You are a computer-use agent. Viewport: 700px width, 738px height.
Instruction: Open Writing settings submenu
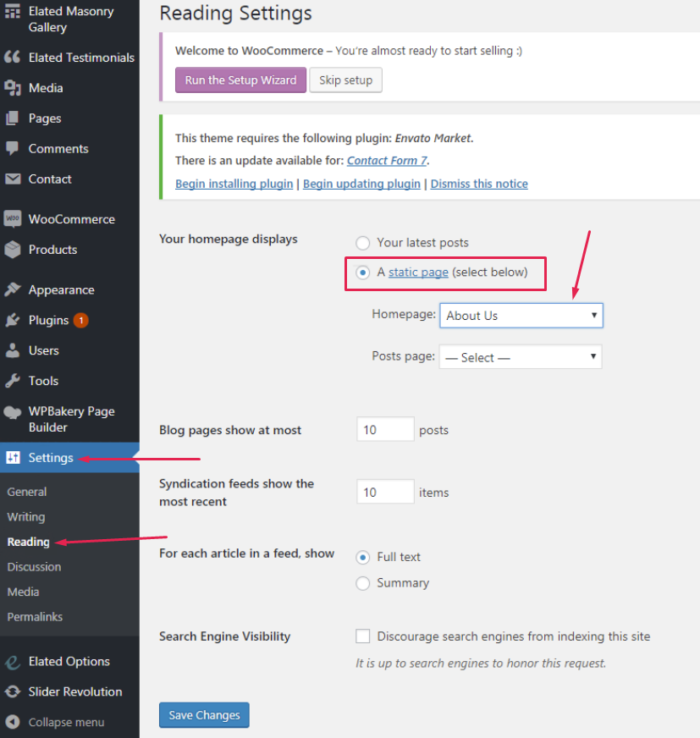click(x=26, y=517)
